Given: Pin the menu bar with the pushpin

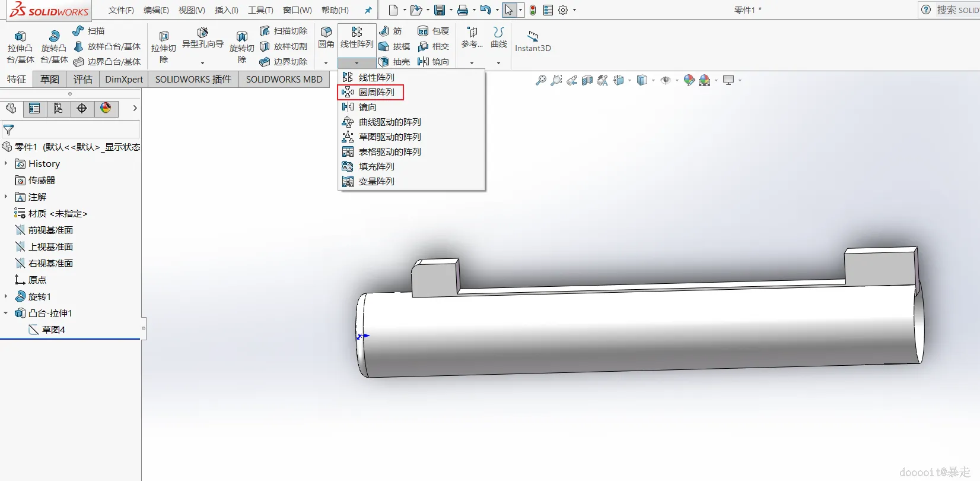Looking at the screenshot, I should (x=368, y=10).
